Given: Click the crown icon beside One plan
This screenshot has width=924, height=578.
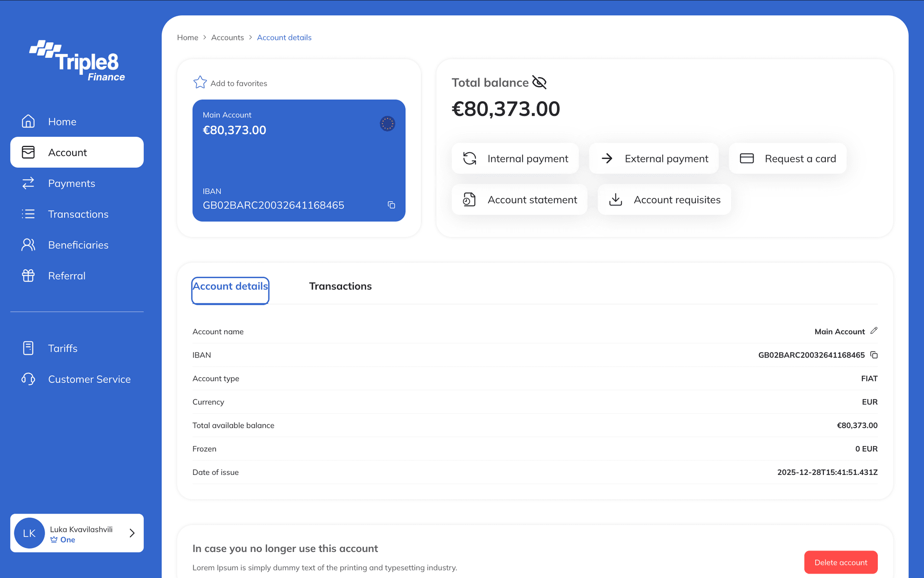Looking at the screenshot, I should point(54,540).
